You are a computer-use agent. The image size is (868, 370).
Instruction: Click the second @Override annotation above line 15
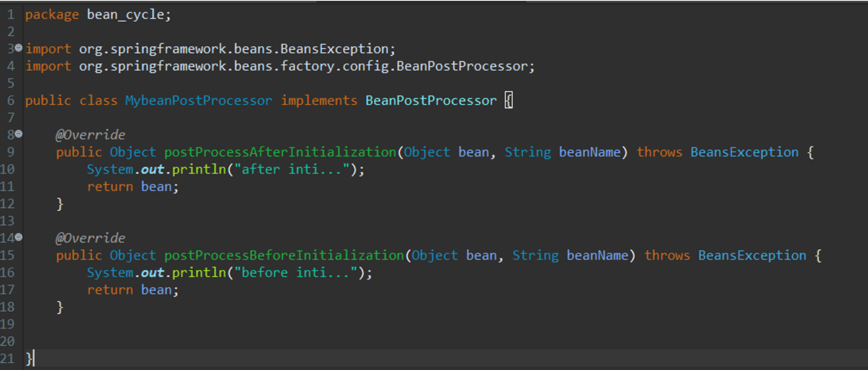click(x=91, y=238)
